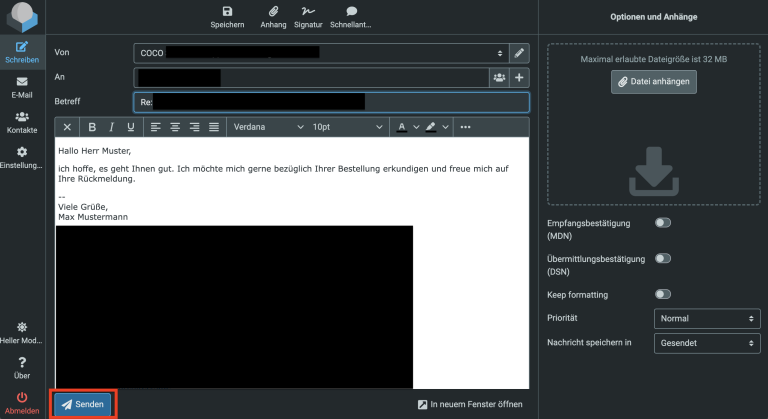Screen dimensions: 768x419
Task: Enable Übermittlungsbestätigung (DSN) switch
Action: click(662, 259)
